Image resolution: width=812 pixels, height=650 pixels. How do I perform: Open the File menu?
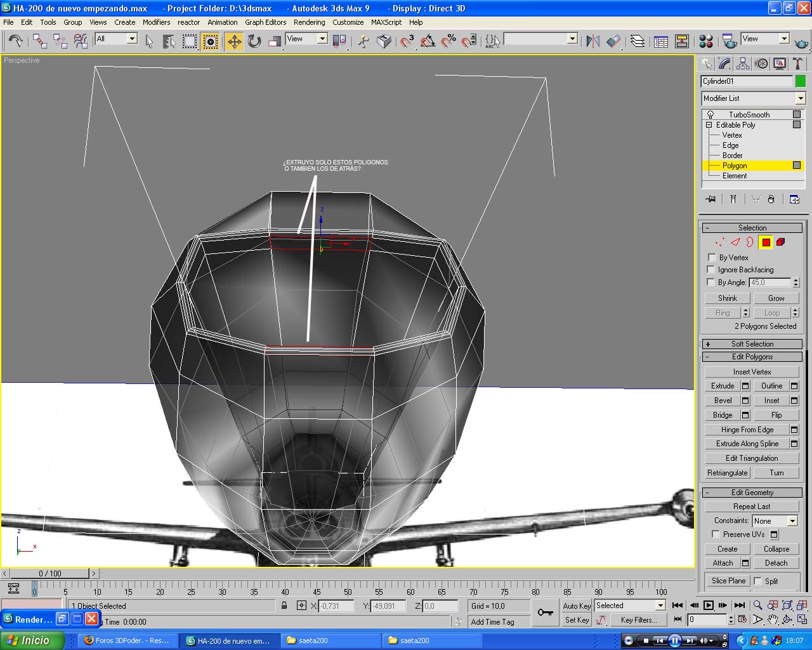(x=8, y=22)
